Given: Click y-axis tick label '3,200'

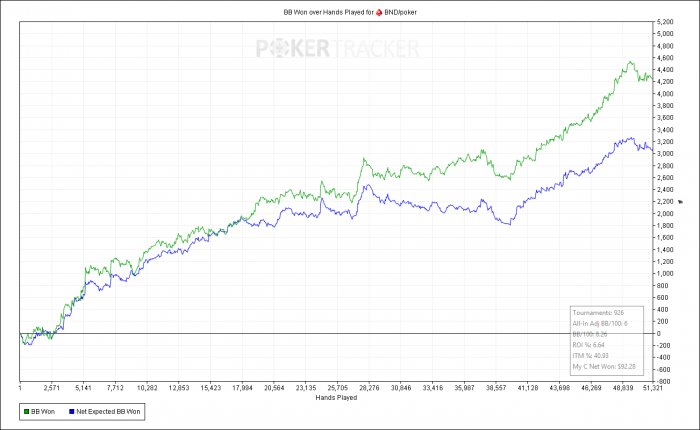Looking at the screenshot, I should click(665, 142).
